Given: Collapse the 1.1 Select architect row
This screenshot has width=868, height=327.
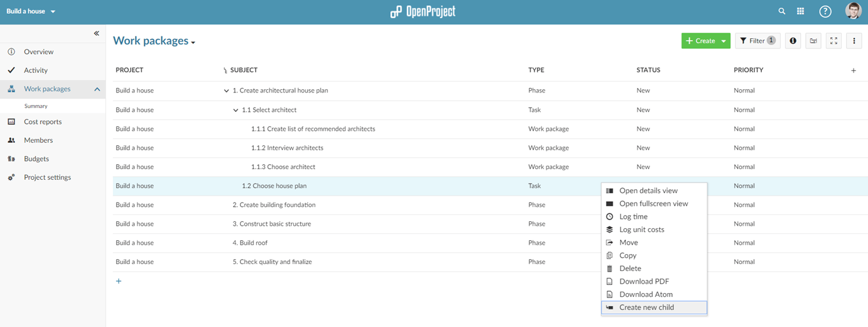Looking at the screenshot, I should click(236, 110).
